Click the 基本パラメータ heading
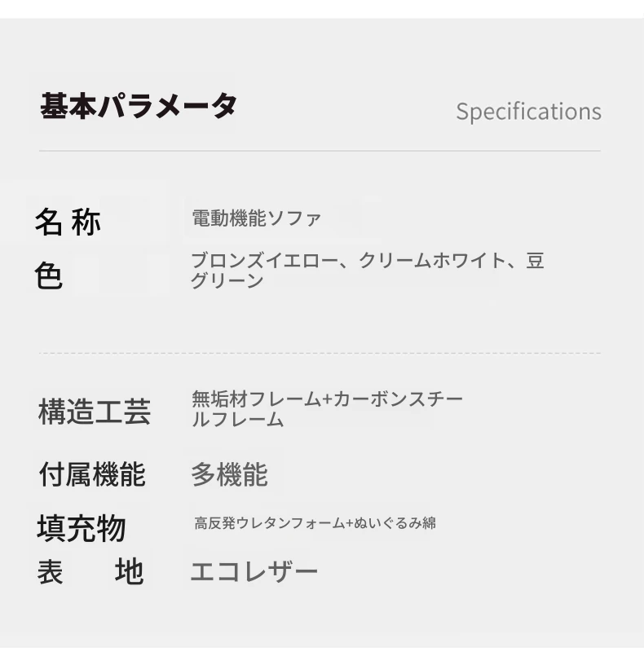Image resolution: width=644 pixels, height=652 pixels. tap(139, 106)
